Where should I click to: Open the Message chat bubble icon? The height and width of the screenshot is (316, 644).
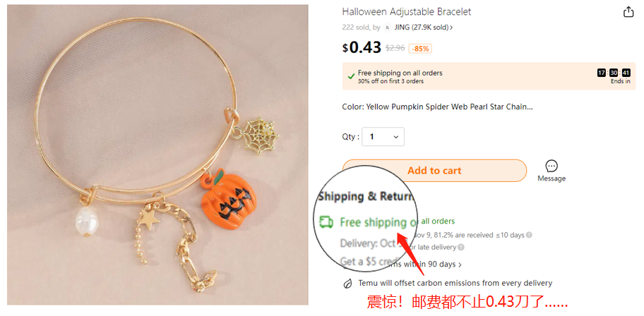tap(551, 166)
